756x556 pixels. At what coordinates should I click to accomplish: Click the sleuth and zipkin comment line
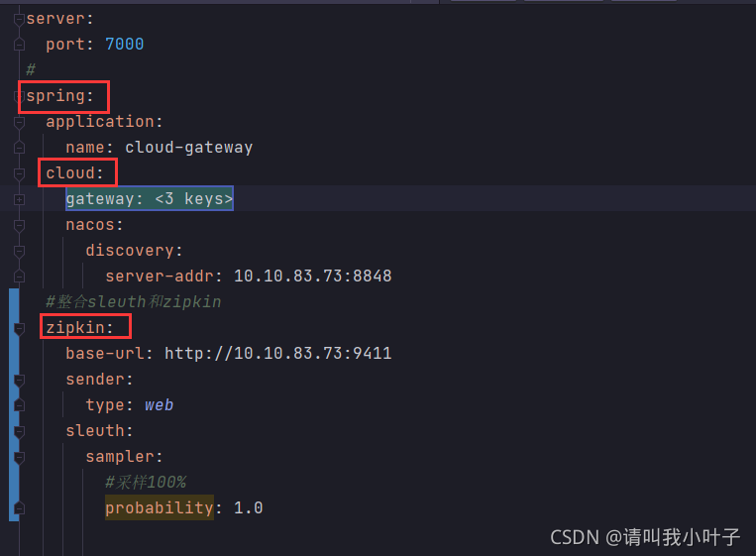pos(134,302)
